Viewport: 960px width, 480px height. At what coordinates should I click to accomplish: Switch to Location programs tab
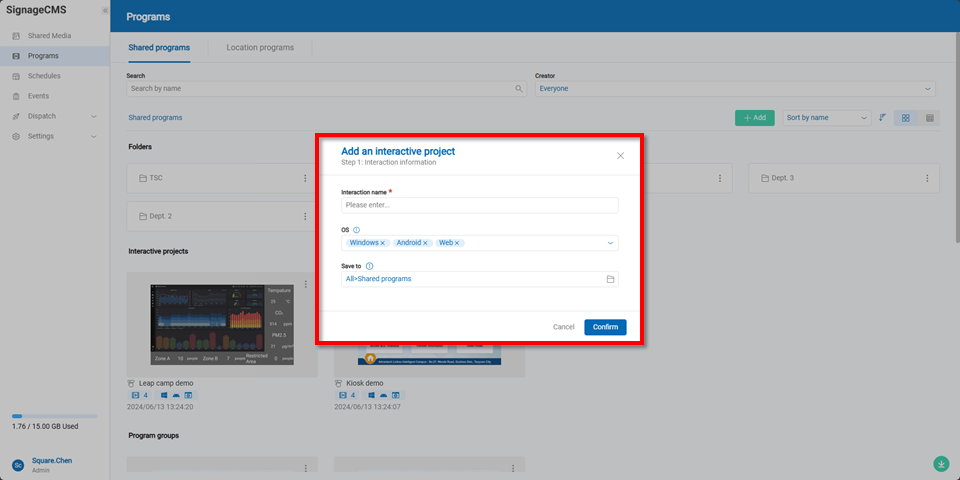pos(260,47)
